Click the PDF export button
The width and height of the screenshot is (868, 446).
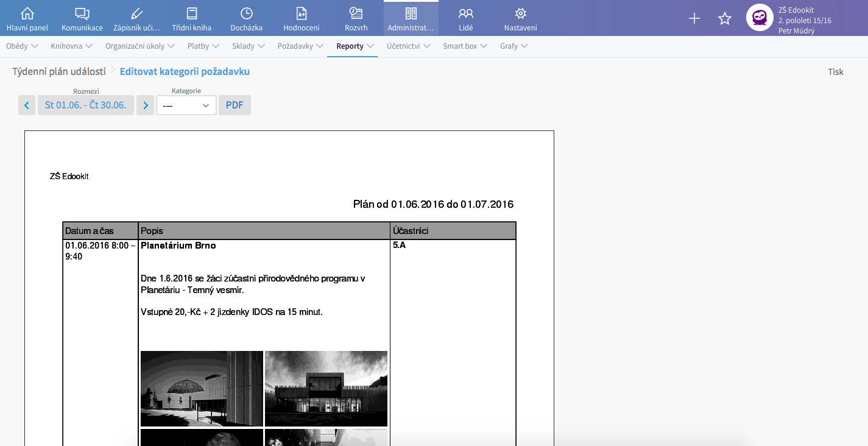(235, 105)
